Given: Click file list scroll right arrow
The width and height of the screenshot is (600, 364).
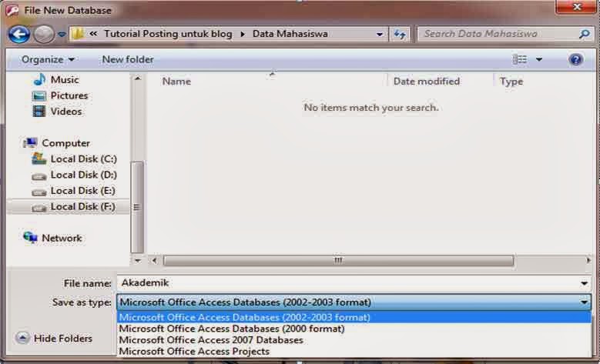Looking at the screenshot, I should point(588,261).
